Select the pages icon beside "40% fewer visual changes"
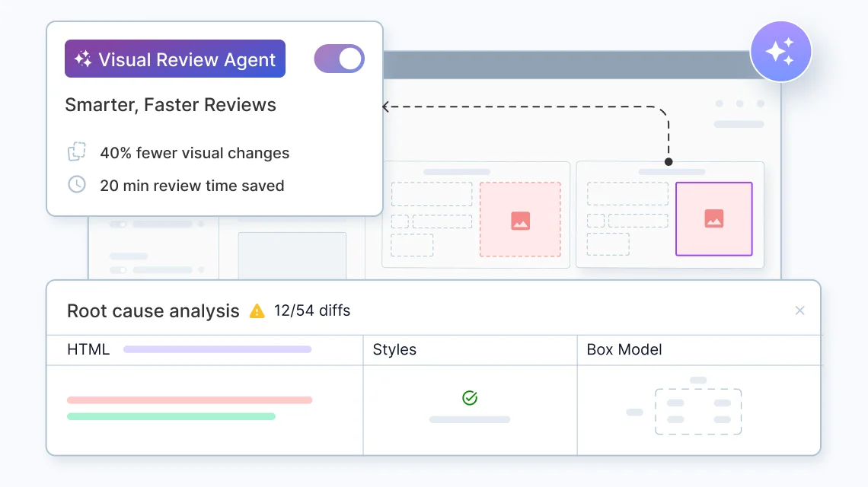 (x=76, y=151)
